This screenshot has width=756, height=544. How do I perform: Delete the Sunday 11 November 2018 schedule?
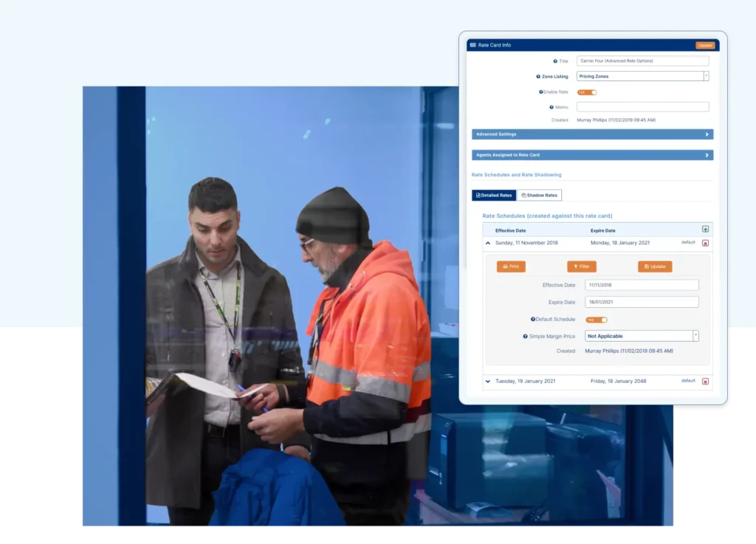coord(705,243)
